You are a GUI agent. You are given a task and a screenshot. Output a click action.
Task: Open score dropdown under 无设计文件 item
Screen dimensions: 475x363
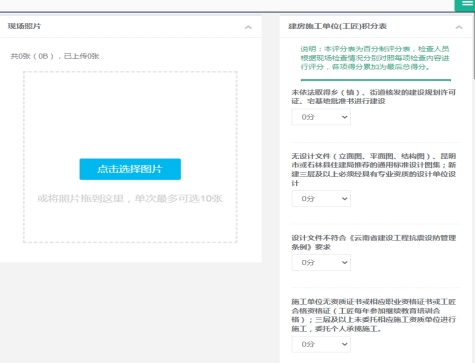coord(321,199)
